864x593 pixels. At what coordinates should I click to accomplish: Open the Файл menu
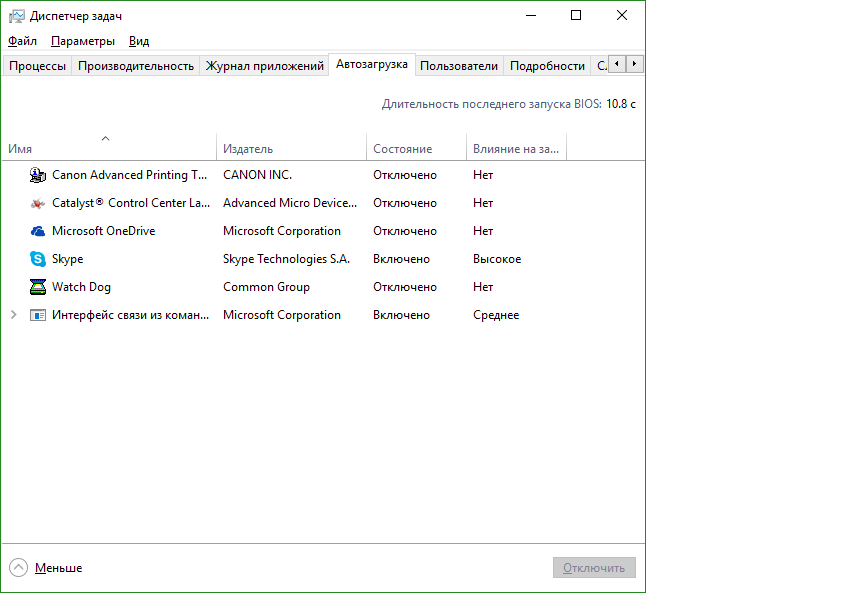[22, 41]
